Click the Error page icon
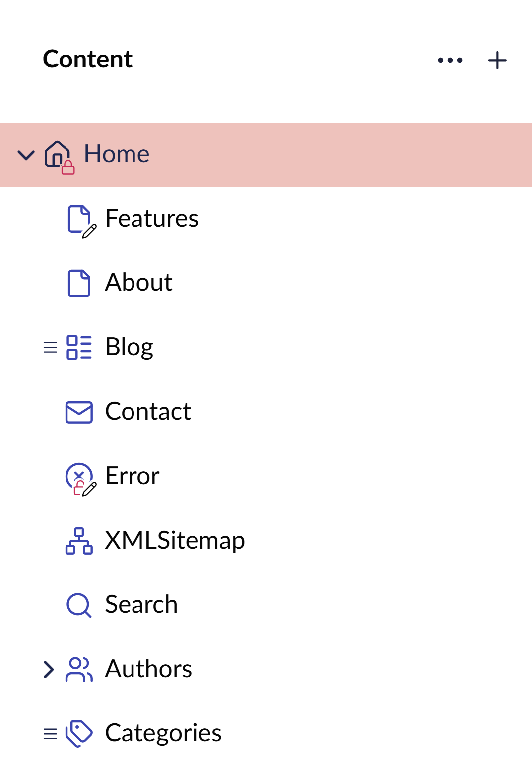 (79, 477)
